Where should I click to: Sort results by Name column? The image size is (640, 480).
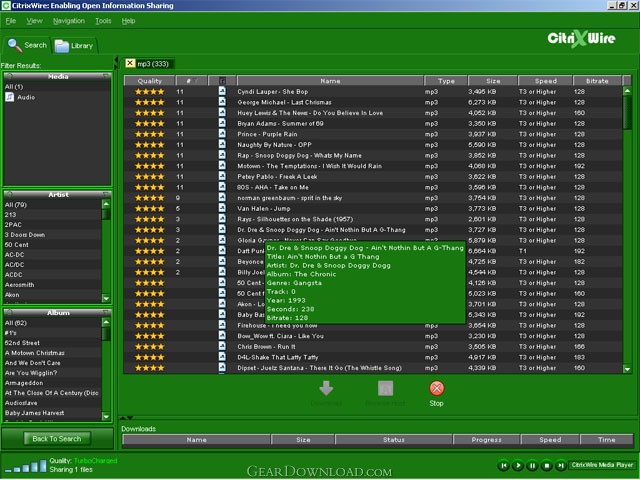click(x=330, y=81)
